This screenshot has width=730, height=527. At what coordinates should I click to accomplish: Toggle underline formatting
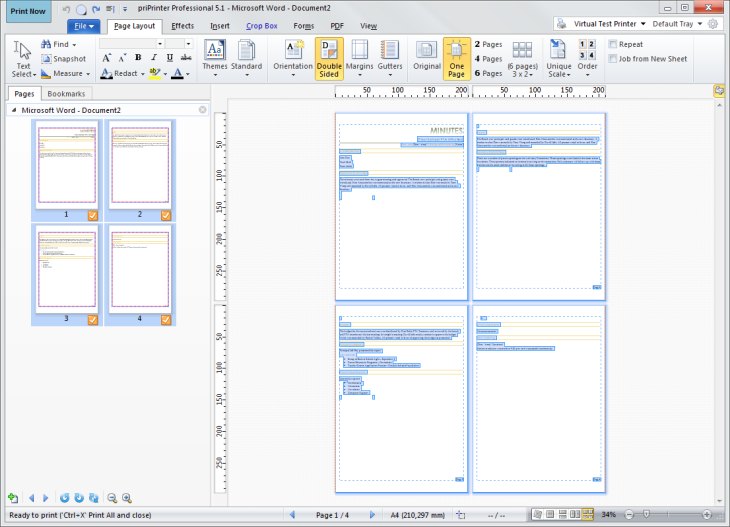point(170,57)
